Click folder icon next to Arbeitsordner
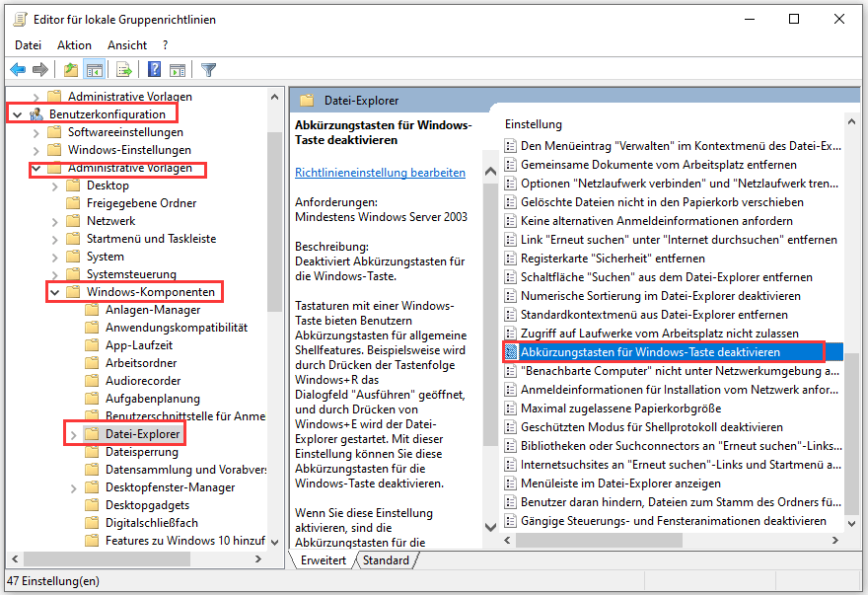 pyautogui.click(x=92, y=363)
